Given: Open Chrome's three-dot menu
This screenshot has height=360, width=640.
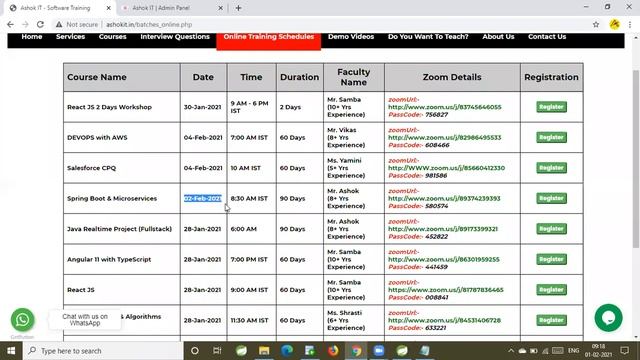Looking at the screenshot, I should click(x=630, y=24).
